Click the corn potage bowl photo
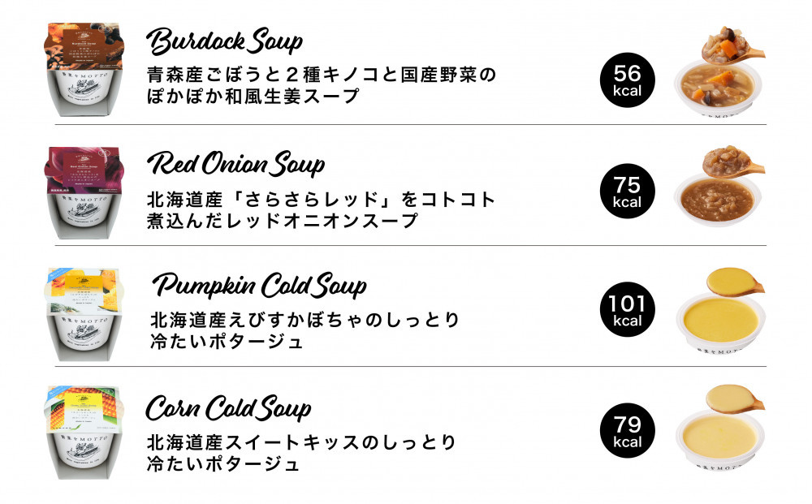The height and width of the screenshot is (504, 812). pyautogui.click(x=719, y=429)
